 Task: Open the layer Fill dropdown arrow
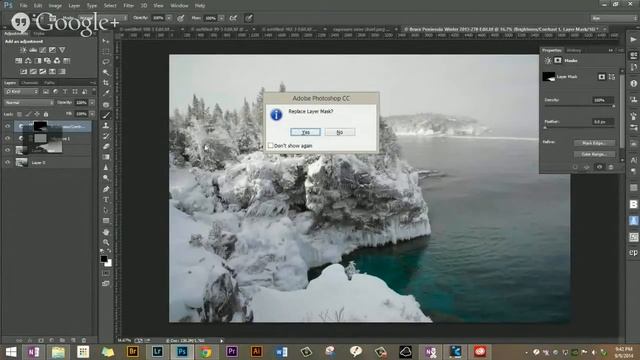coord(92,114)
